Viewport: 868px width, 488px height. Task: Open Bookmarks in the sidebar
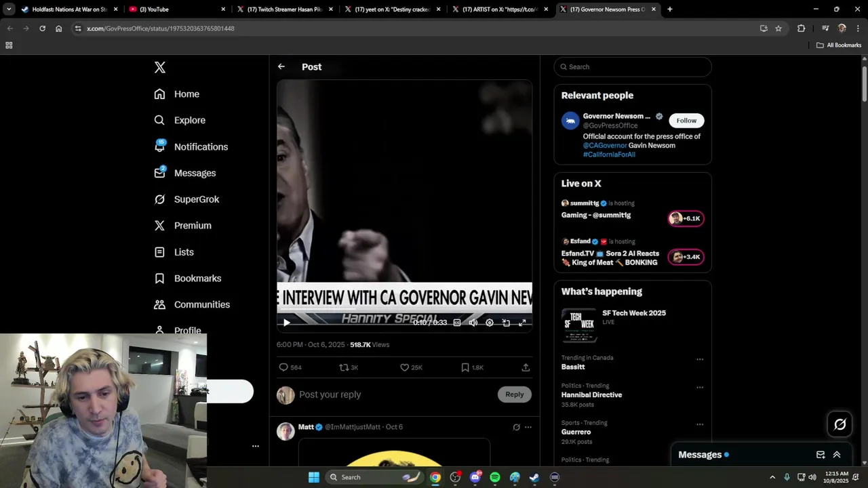(188, 279)
